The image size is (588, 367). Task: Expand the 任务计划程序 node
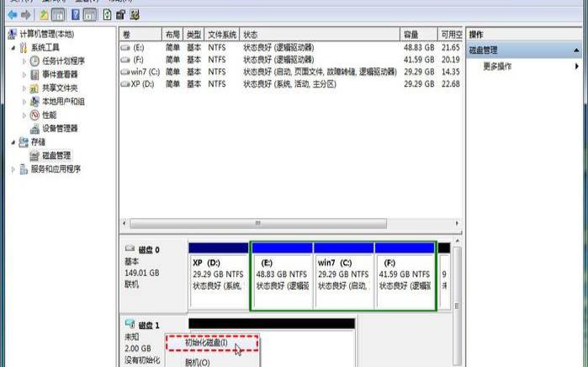tap(24, 61)
